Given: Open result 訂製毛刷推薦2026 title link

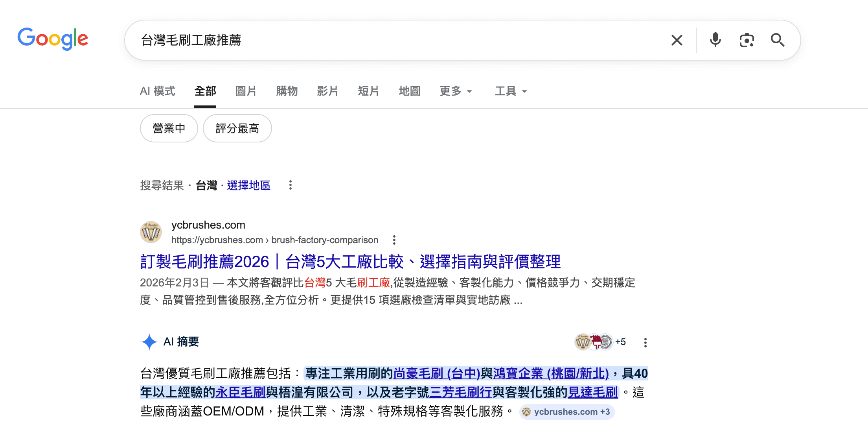Looking at the screenshot, I should [x=350, y=262].
